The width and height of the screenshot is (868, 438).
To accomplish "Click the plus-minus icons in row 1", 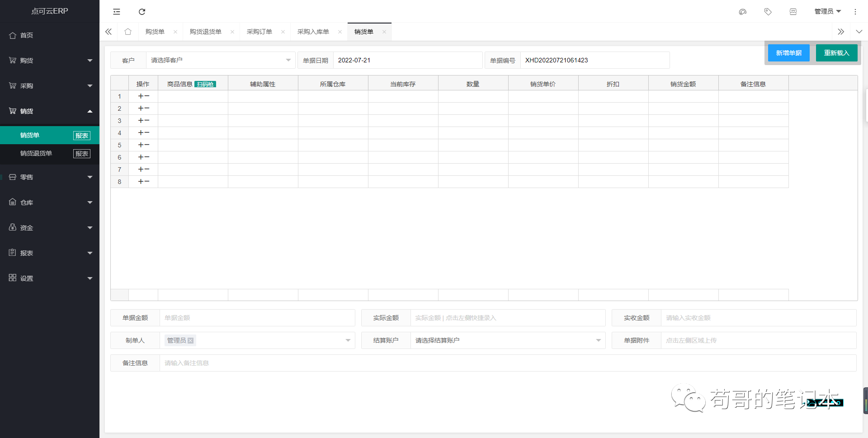I will (x=144, y=96).
